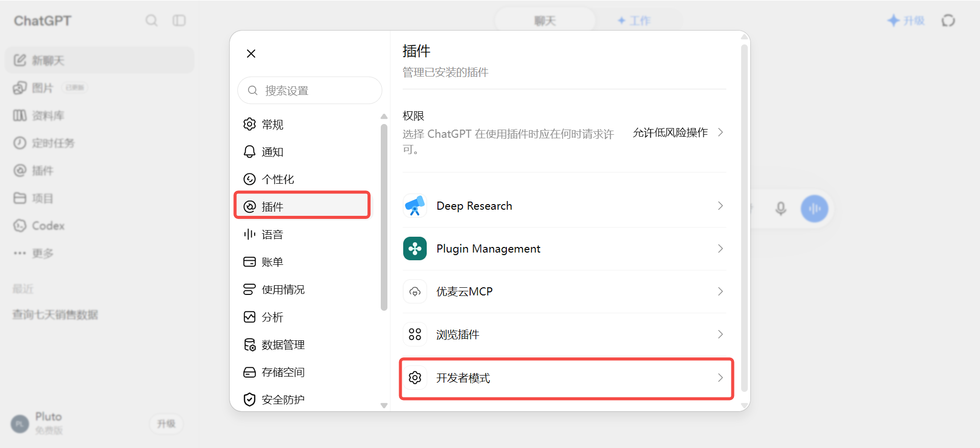Open the 浏览插件 browse plugins entry
This screenshot has height=448, width=980.
(x=565, y=334)
